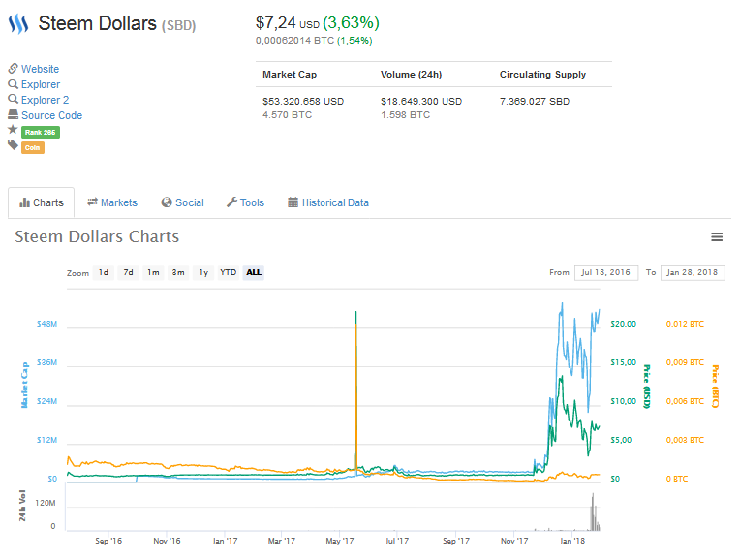
Task: Switch to the Social tab
Action: pyautogui.click(x=183, y=202)
